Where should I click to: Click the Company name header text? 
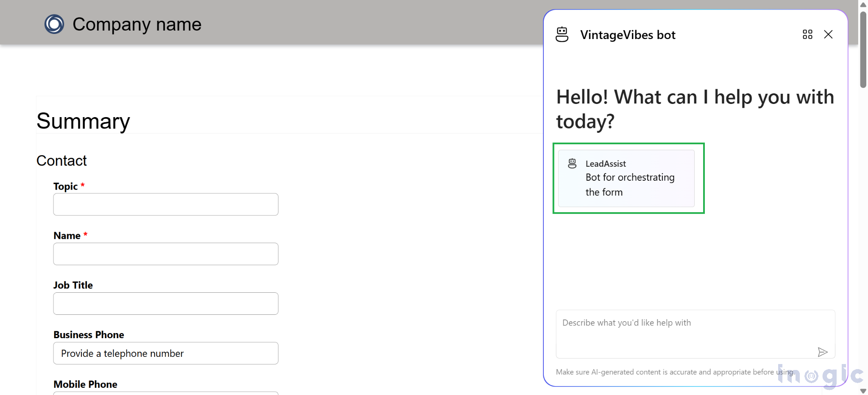coord(137,24)
